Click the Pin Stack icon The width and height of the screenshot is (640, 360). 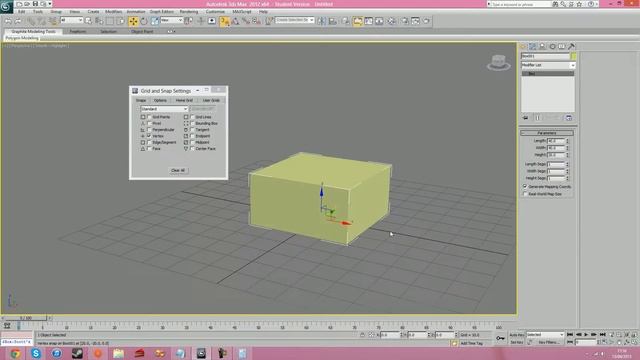pyautogui.click(x=526, y=118)
